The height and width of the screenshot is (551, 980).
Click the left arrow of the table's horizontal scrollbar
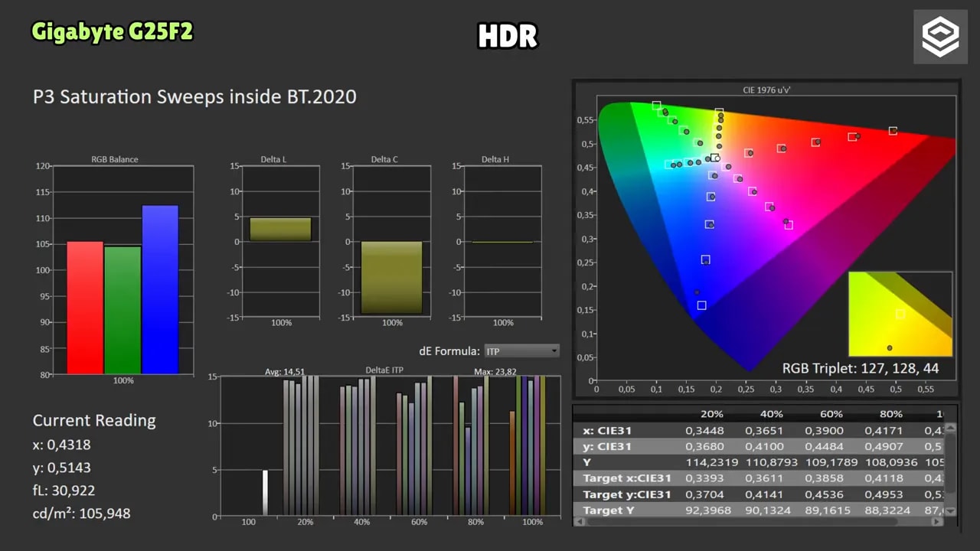coord(579,522)
